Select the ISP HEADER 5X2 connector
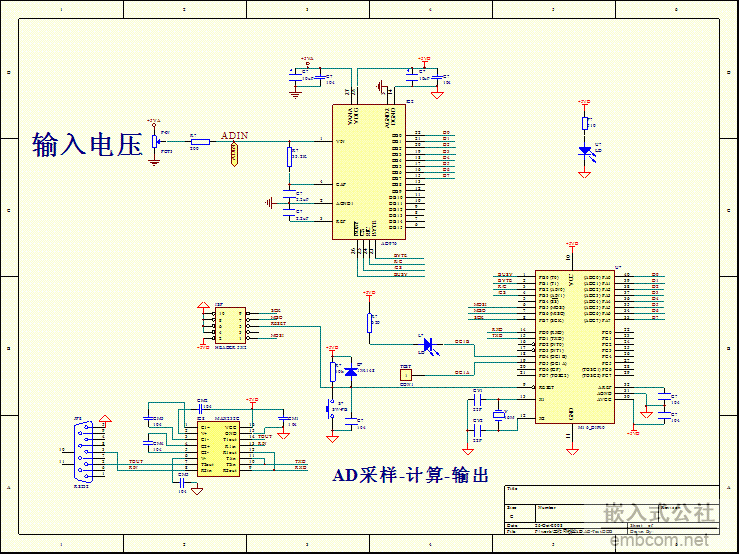 [229, 326]
